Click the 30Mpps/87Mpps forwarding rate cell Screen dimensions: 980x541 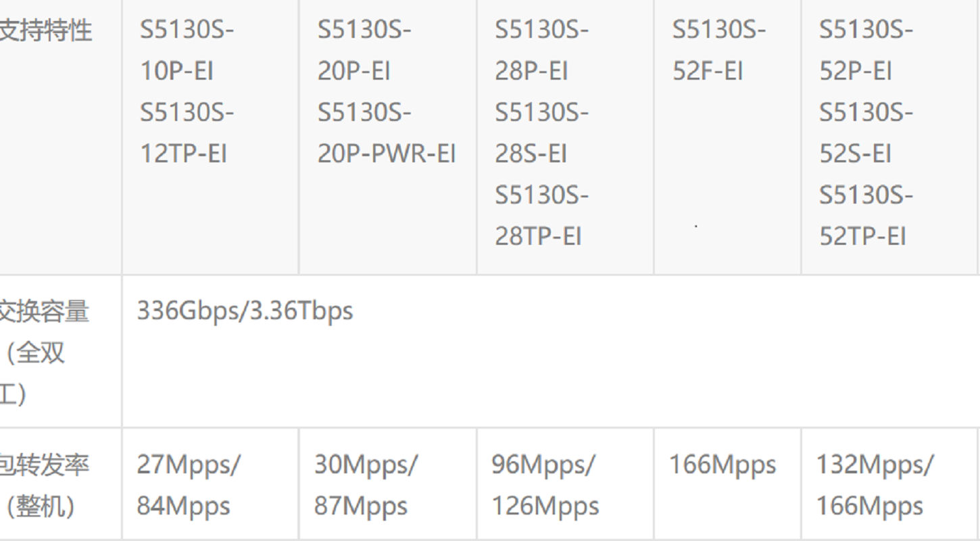(x=366, y=485)
